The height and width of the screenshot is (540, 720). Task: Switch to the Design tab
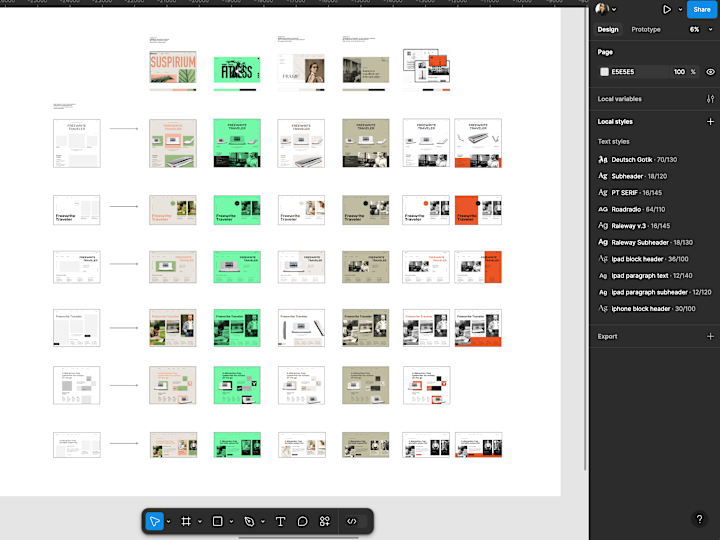[608, 29]
